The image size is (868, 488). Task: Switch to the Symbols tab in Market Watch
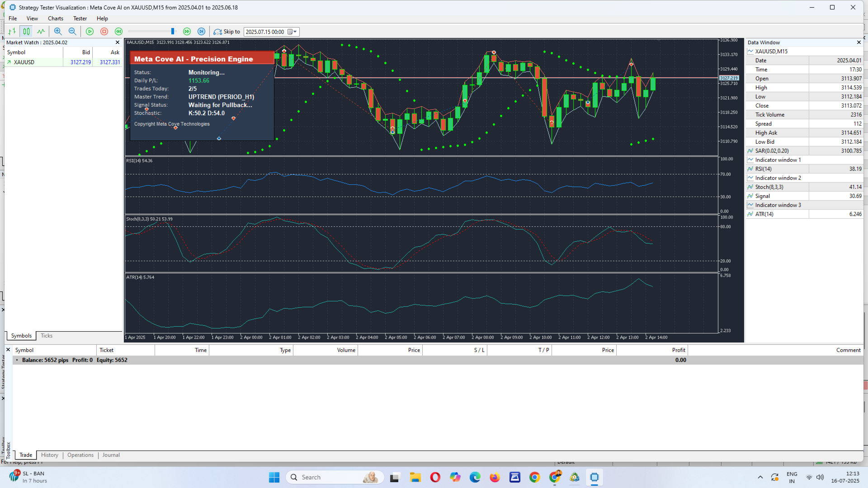[x=21, y=336]
